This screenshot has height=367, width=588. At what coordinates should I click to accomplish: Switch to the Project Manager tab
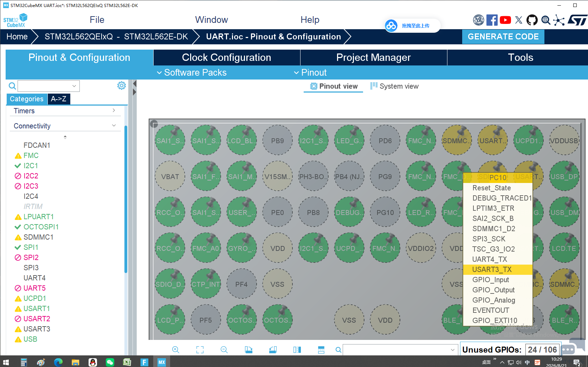click(374, 57)
